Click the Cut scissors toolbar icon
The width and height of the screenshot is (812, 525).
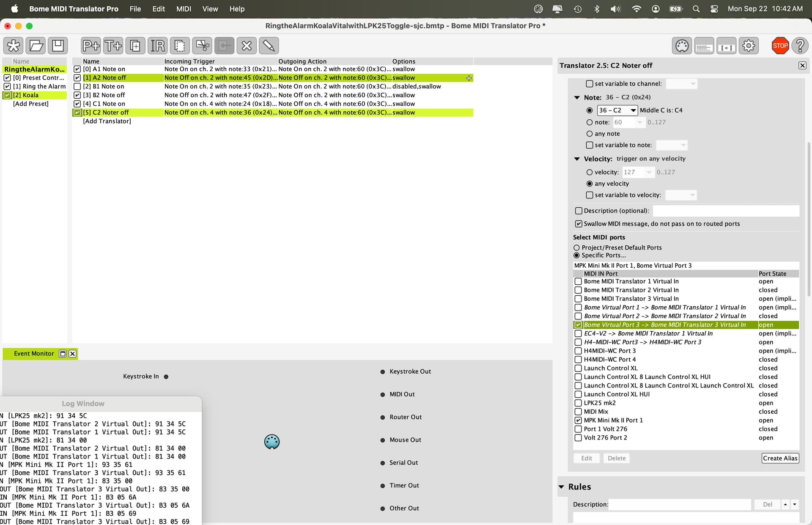202,45
